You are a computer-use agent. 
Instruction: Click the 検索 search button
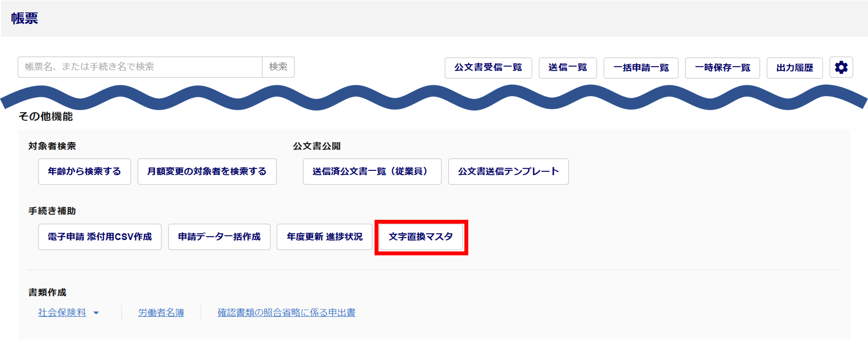278,67
